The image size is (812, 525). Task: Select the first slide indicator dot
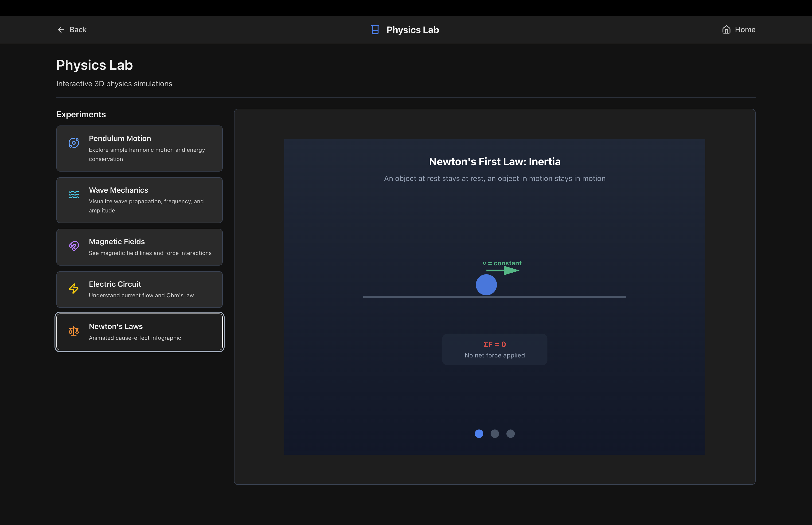(x=479, y=434)
